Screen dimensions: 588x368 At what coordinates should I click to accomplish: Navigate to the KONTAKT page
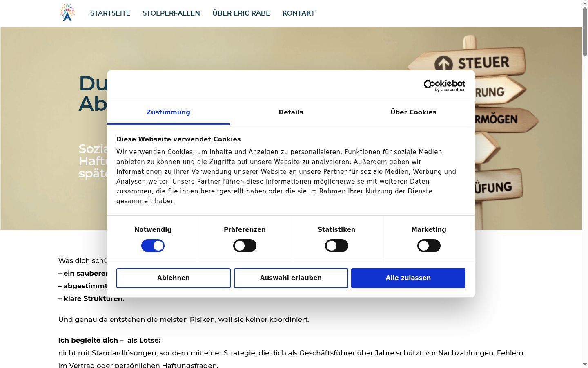coord(298,13)
